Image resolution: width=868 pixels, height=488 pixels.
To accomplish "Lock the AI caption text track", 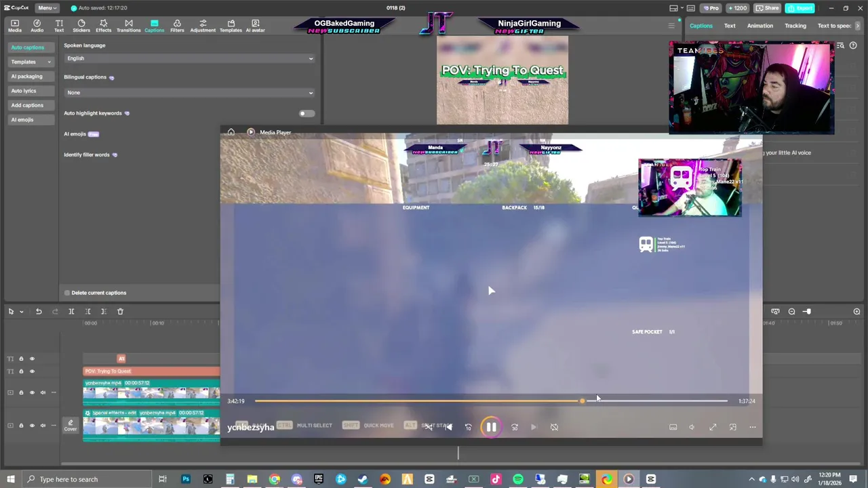I will coord(21,359).
